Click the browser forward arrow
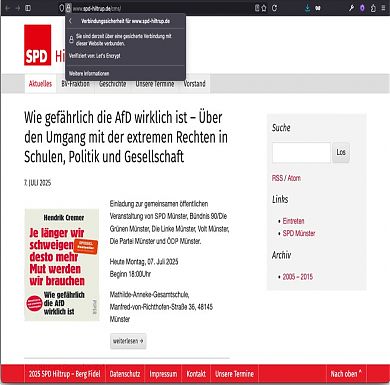This screenshot has height=385, width=390. [x=18, y=8]
